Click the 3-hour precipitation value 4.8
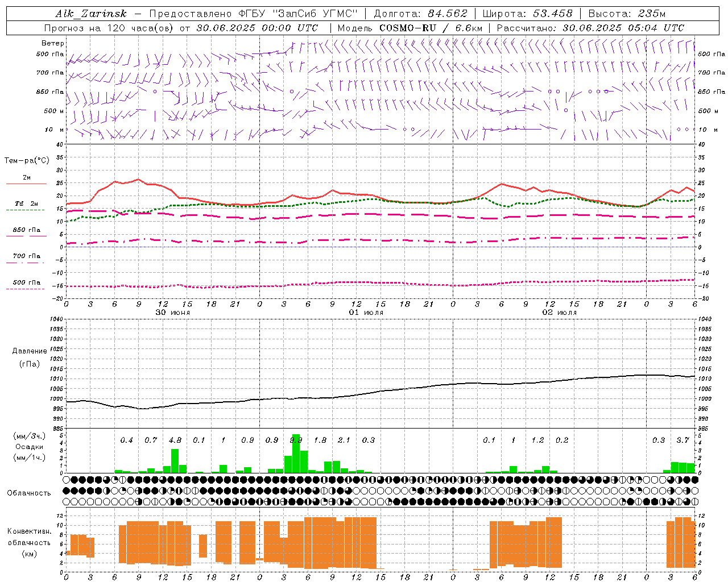728x582 pixels. pos(175,440)
